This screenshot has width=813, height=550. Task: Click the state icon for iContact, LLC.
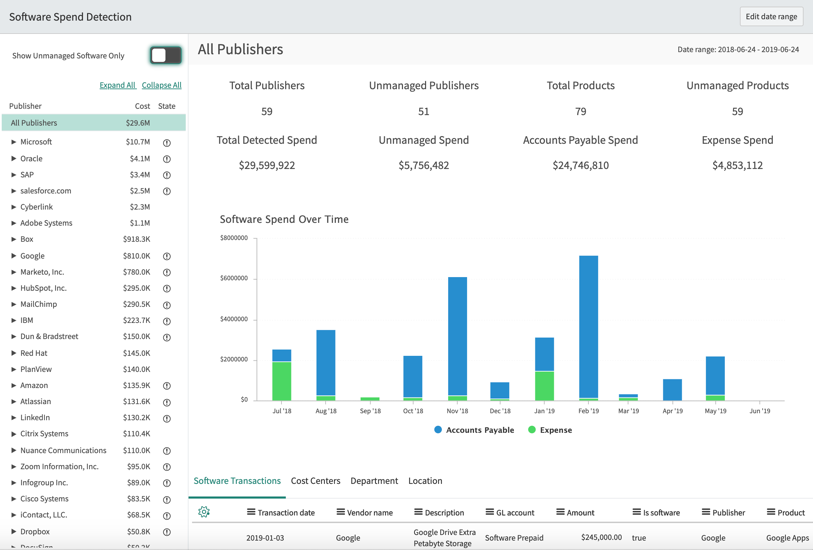click(x=167, y=516)
